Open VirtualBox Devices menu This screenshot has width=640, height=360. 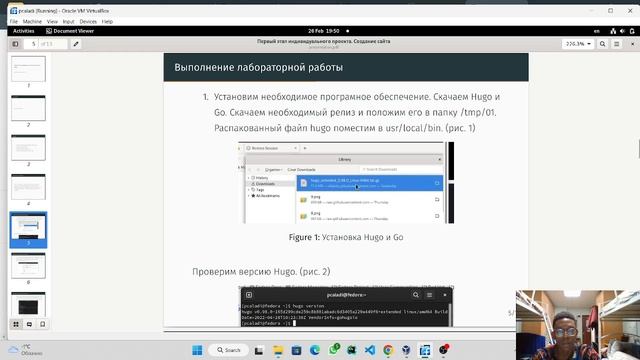88,22
